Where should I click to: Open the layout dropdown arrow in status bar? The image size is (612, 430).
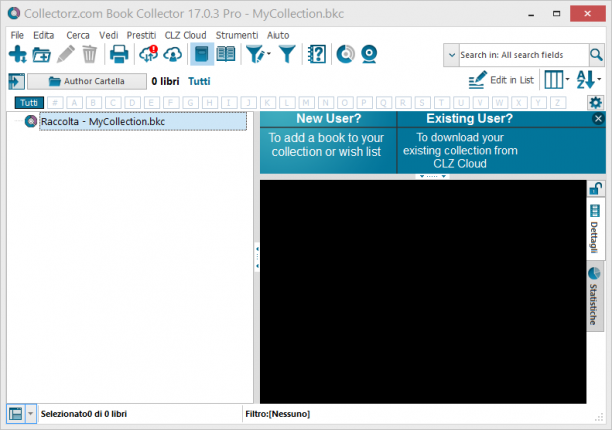pos(30,414)
